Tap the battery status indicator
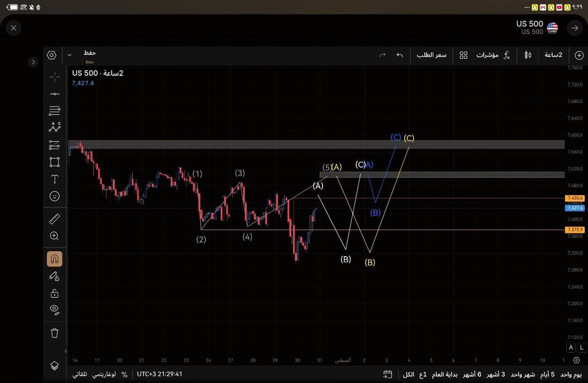This screenshot has height=383, width=588. (13, 7)
